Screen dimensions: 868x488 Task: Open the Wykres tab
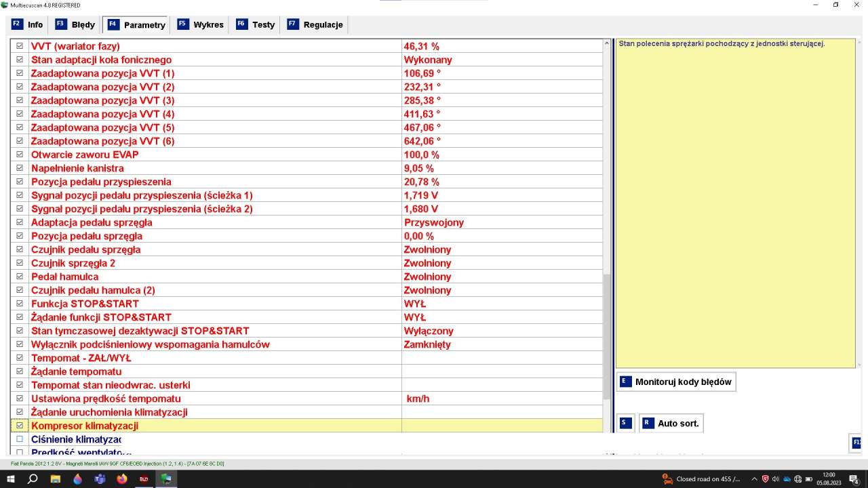201,24
